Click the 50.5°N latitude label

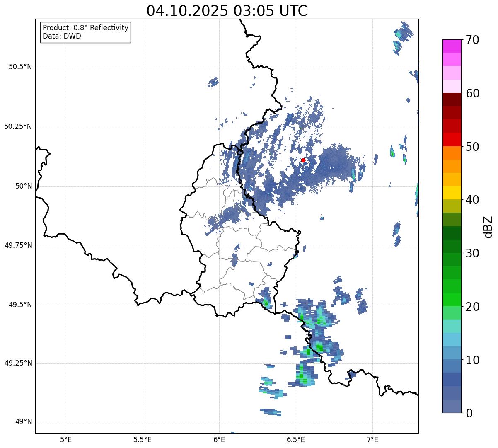click(20, 67)
